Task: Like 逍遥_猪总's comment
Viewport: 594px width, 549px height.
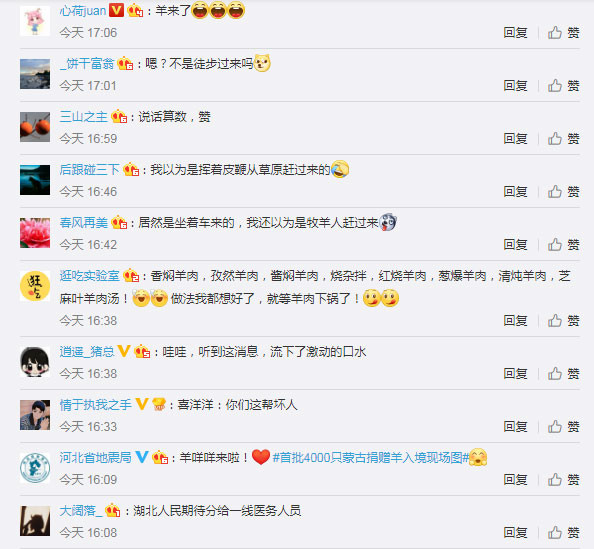Action: tap(563, 374)
